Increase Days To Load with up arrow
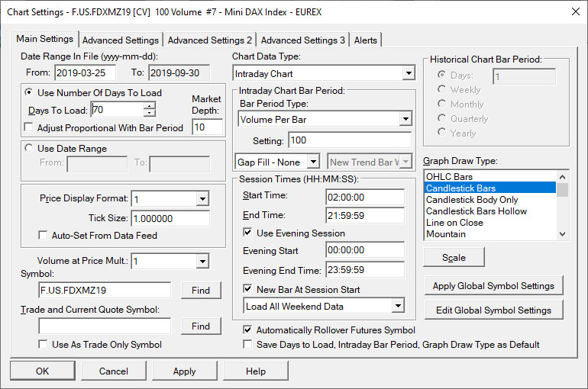Screen dimensions: 588x389 point(149,106)
